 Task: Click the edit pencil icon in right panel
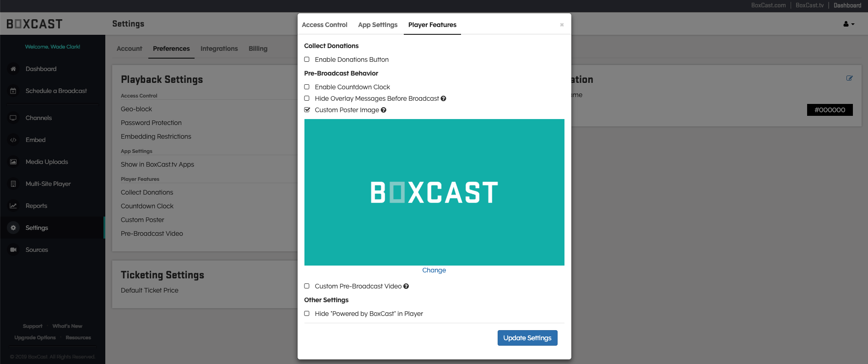pos(849,78)
